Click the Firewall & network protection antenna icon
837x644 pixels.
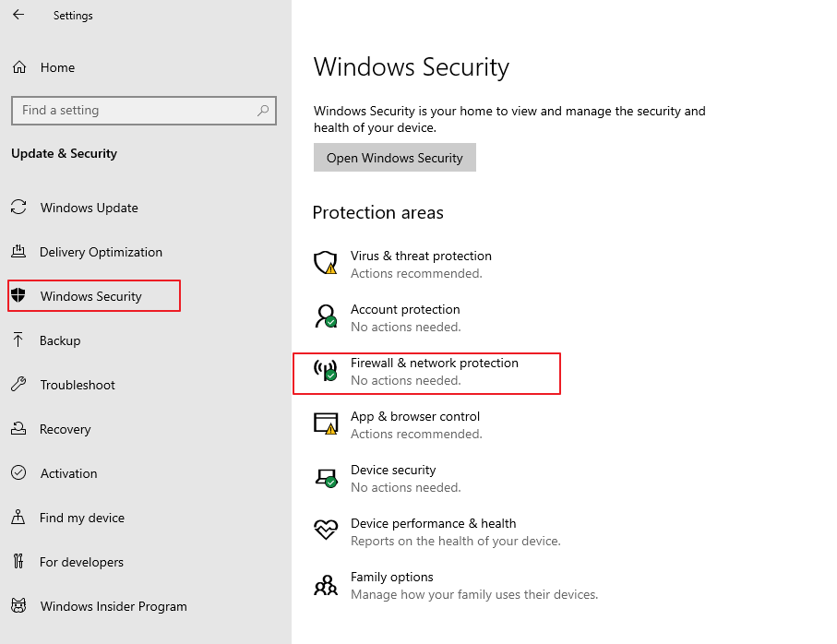[326, 371]
